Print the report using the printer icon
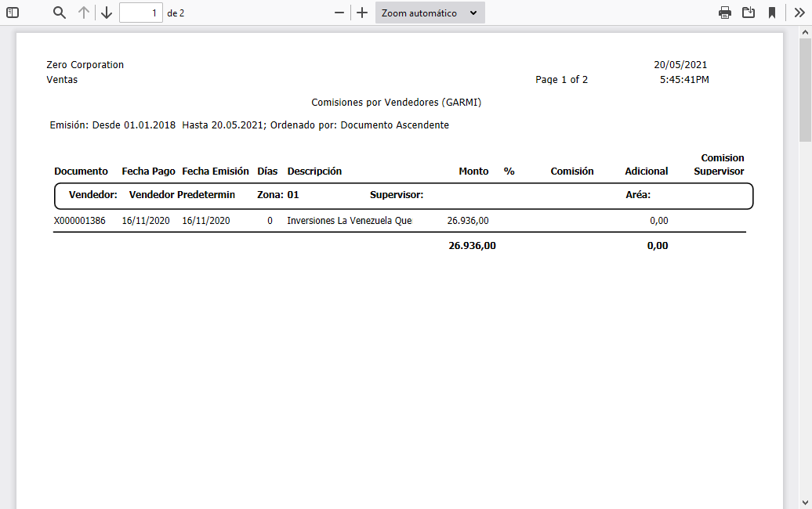This screenshot has width=812, height=509. coord(724,13)
